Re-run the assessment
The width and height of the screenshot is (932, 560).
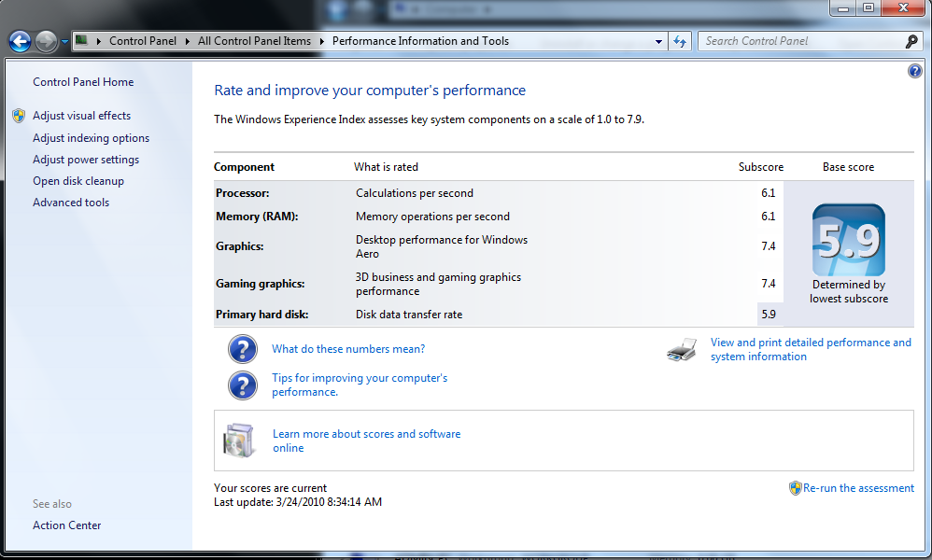coord(858,488)
